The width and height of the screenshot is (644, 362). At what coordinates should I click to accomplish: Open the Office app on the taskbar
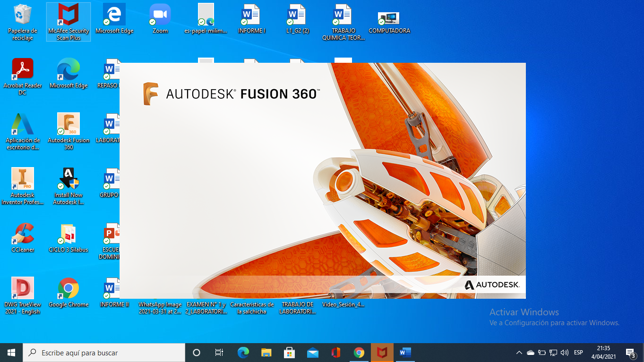click(x=336, y=353)
